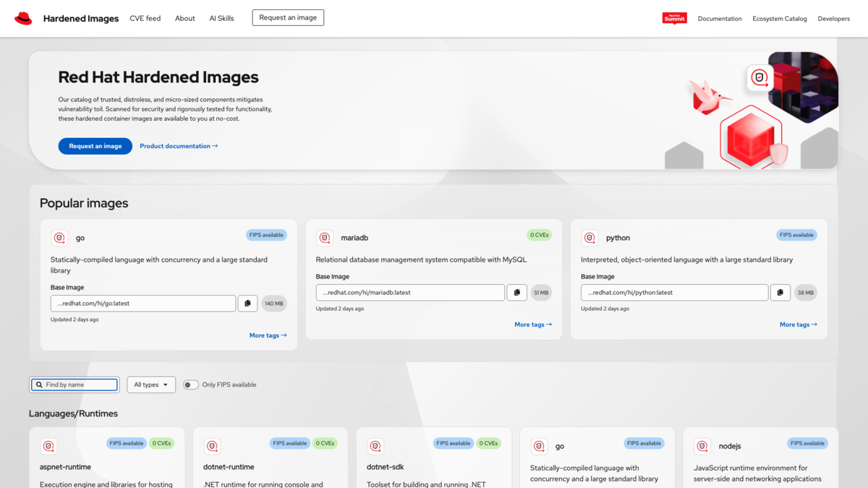
Task: Select the go base image path field
Action: (143, 303)
